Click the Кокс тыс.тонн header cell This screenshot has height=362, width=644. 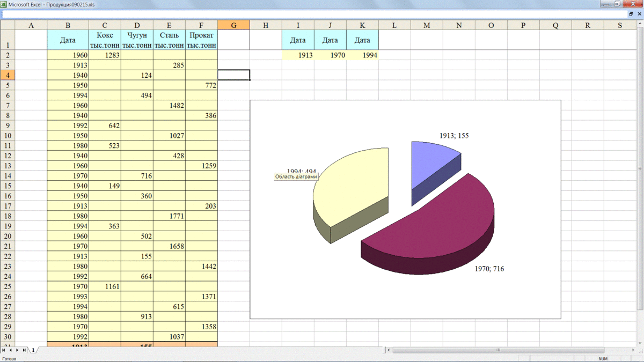(x=105, y=40)
